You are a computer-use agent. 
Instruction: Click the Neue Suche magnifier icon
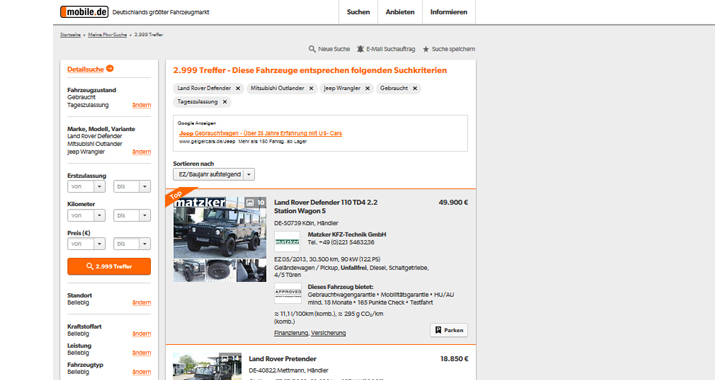pos(312,49)
